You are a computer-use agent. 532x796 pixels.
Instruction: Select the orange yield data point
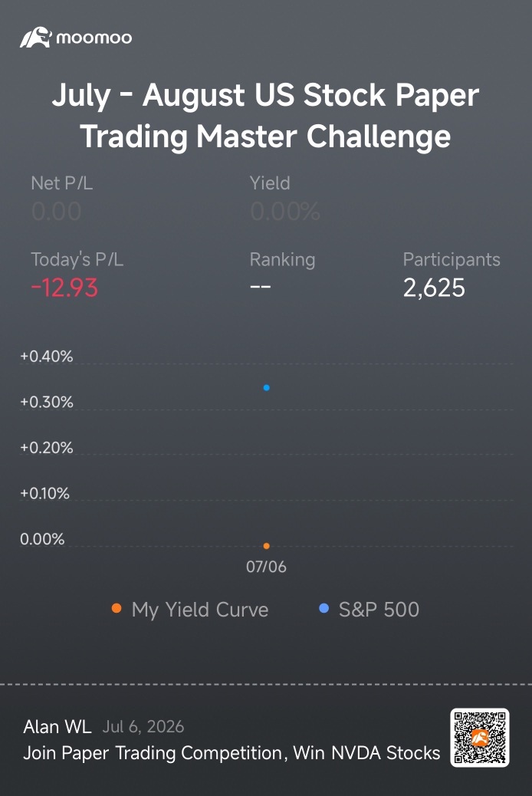coord(267,546)
